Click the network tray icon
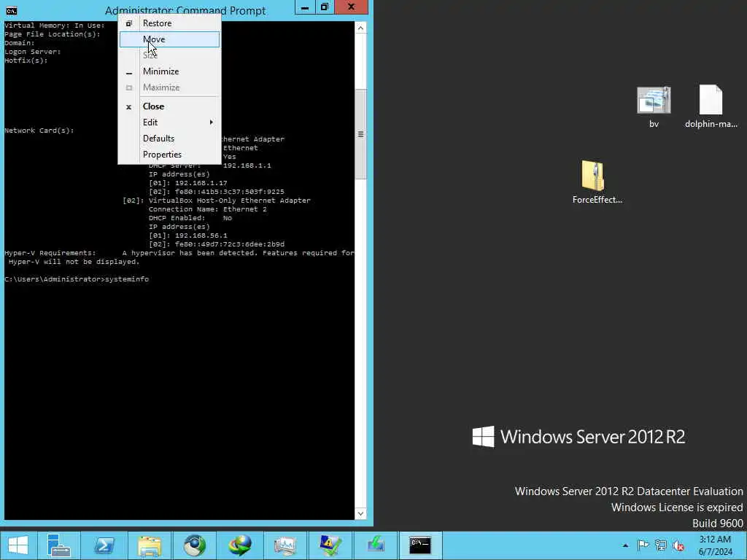 [661, 545]
